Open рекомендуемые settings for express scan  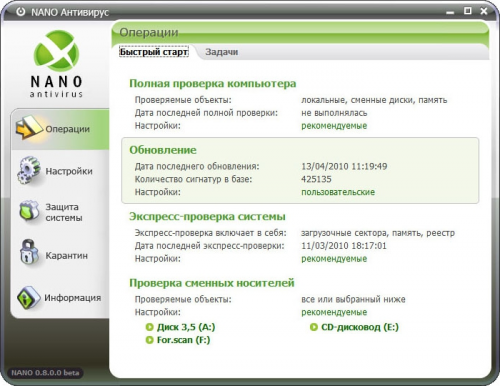click(x=334, y=259)
